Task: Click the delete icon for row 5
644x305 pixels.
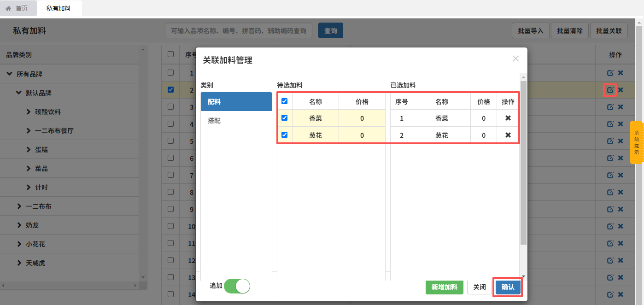Action: pos(621,141)
